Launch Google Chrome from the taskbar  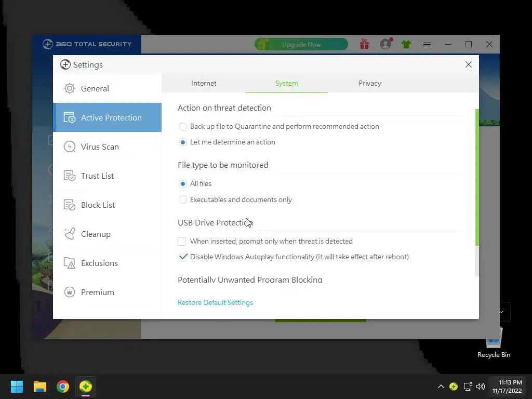point(63,387)
